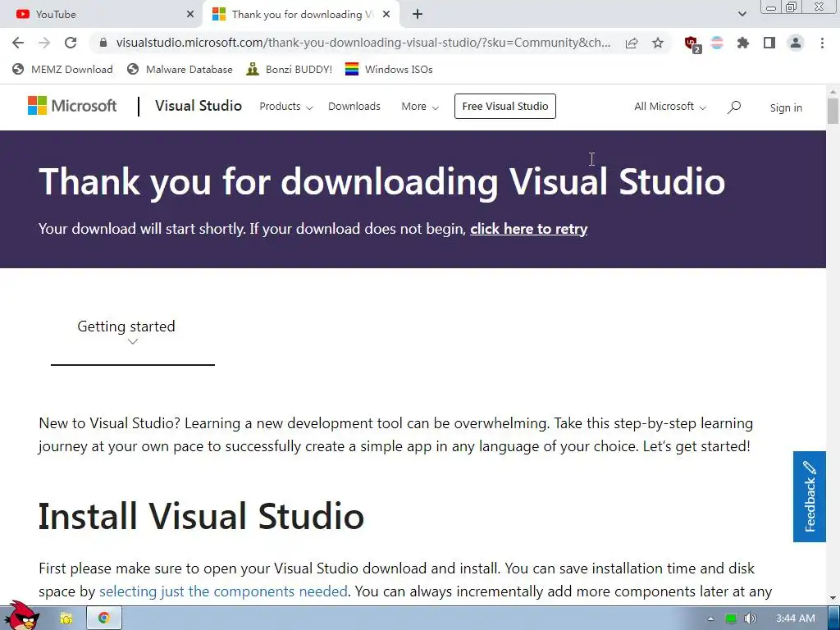Image resolution: width=840 pixels, height=630 pixels.
Task: Open a new browser tab
Action: click(x=418, y=15)
